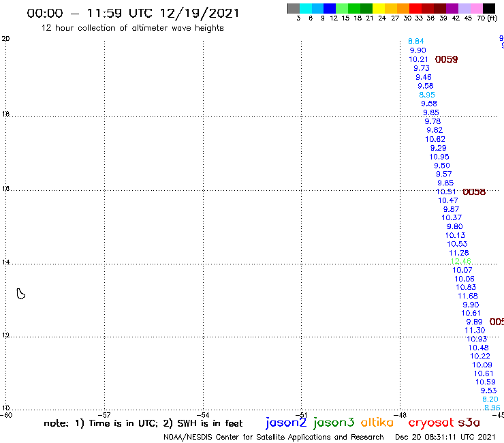Click the 10.47 wave height reading
This screenshot has height=443, width=504.
click(448, 200)
